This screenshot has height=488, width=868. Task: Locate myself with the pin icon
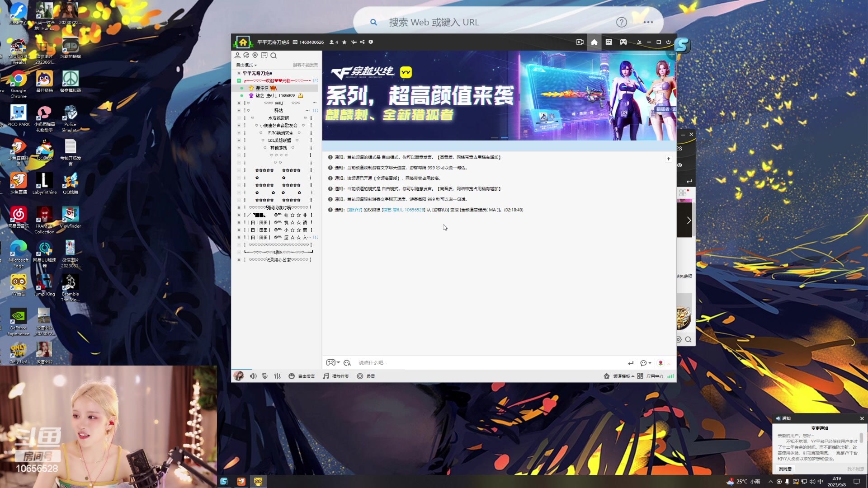pos(255,56)
